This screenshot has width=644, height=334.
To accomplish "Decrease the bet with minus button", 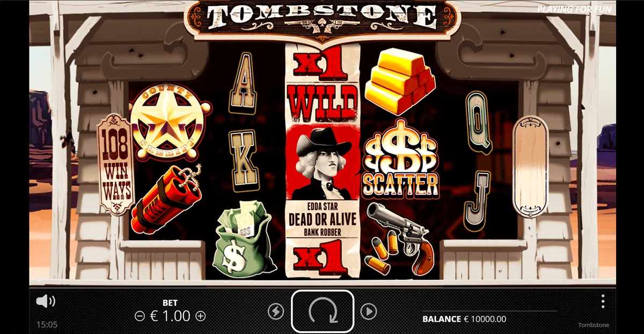I will (x=140, y=316).
